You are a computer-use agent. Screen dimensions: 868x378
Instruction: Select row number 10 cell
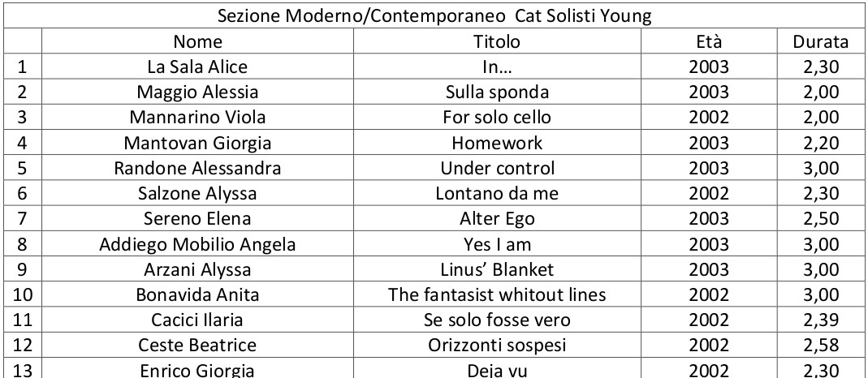22,295
